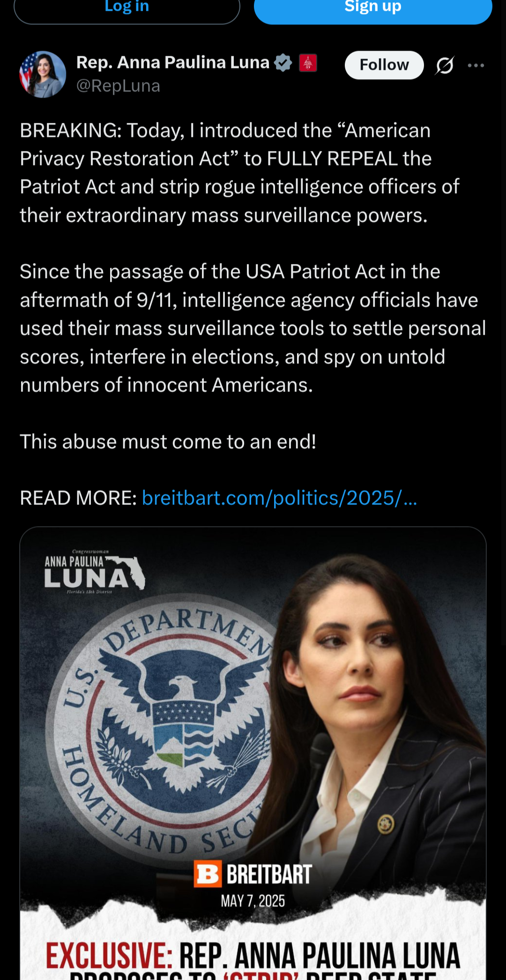Image resolution: width=506 pixels, height=980 pixels.
Task: Open Rep. Luna's profile avatar
Action: [x=43, y=74]
